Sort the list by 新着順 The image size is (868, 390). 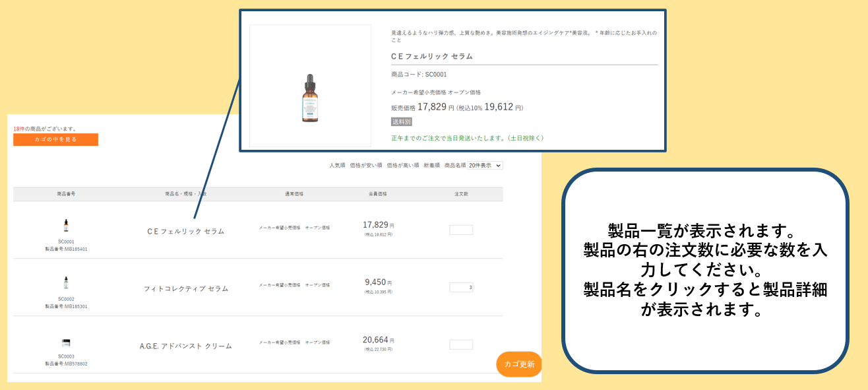(x=431, y=165)
